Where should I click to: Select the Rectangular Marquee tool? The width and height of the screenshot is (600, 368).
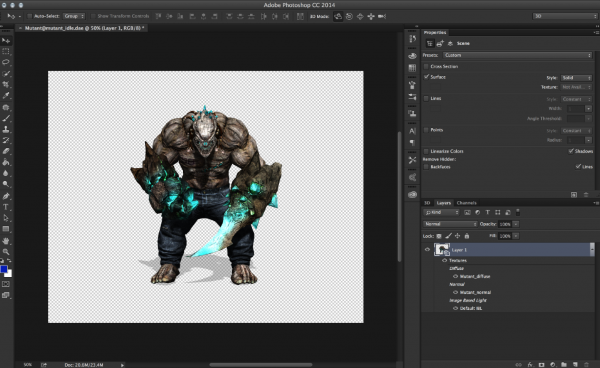coord(6,51)
